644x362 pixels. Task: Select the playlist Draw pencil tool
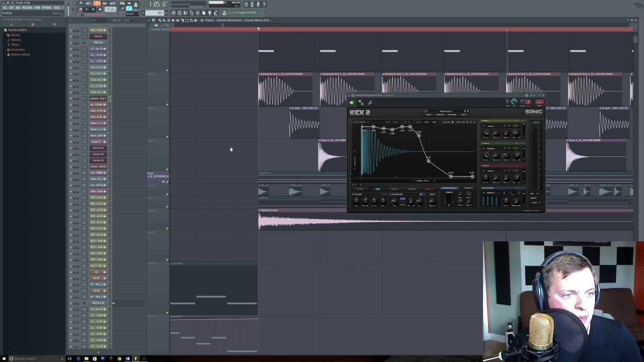[x=159, y=20]
